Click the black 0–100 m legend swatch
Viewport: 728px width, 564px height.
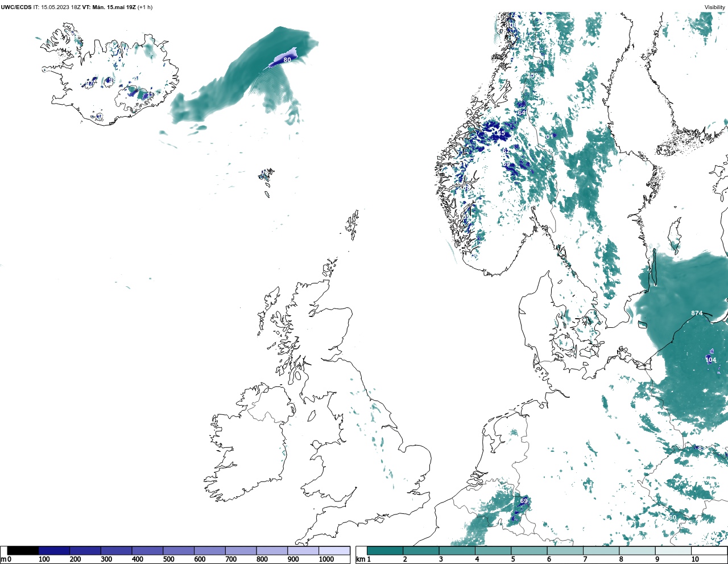click(23, 551)
